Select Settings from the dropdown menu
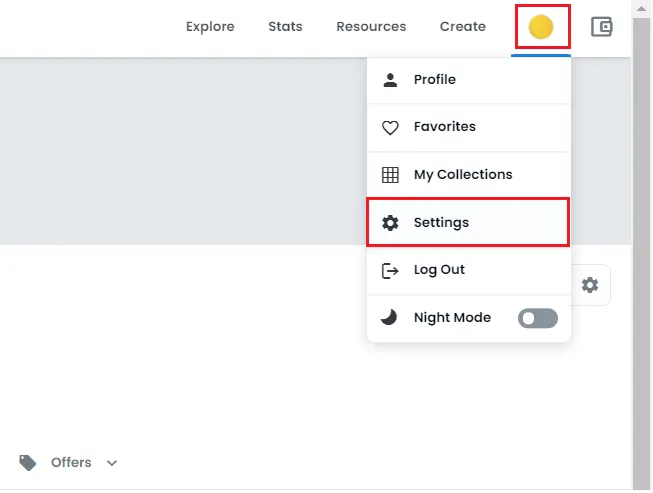This screenshot has width=653, height=493. (441, 222)
